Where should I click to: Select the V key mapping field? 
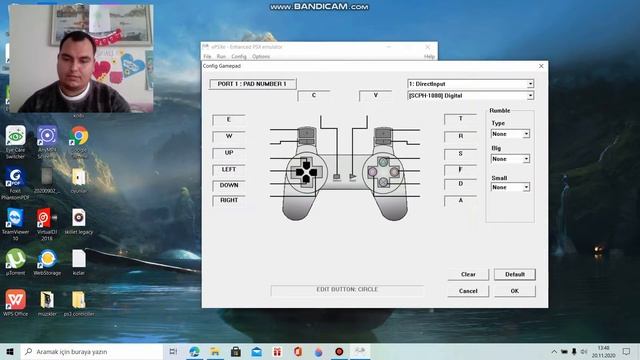click(x=376, y=96)
